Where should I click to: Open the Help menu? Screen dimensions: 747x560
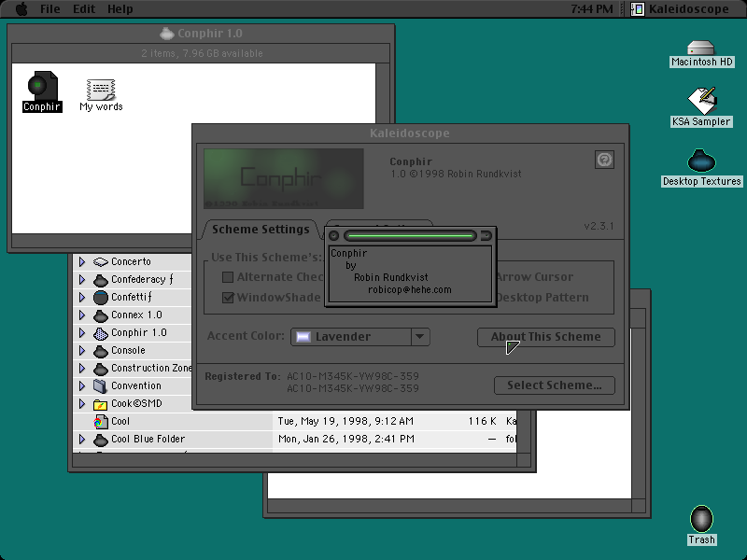(120, 9)
